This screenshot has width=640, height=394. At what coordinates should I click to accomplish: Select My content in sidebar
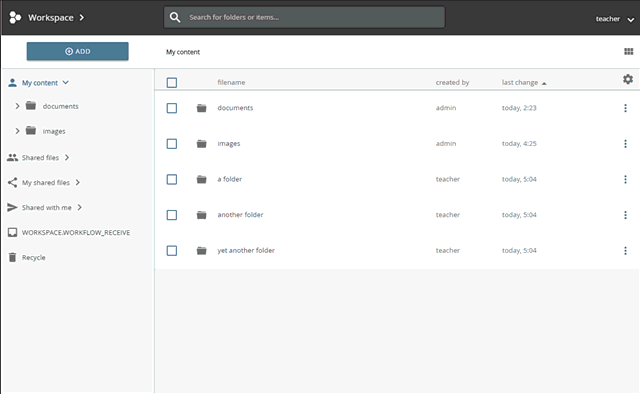40,83
